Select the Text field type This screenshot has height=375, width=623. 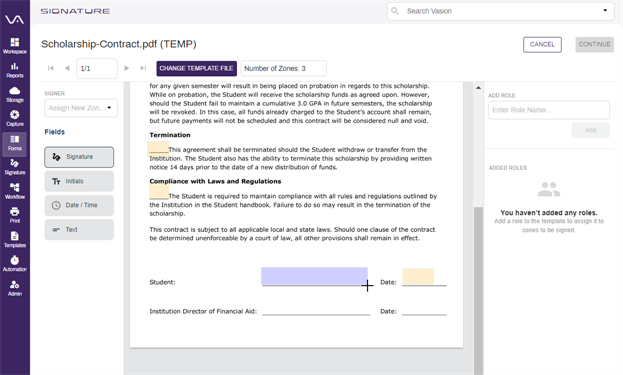[79, 230]
